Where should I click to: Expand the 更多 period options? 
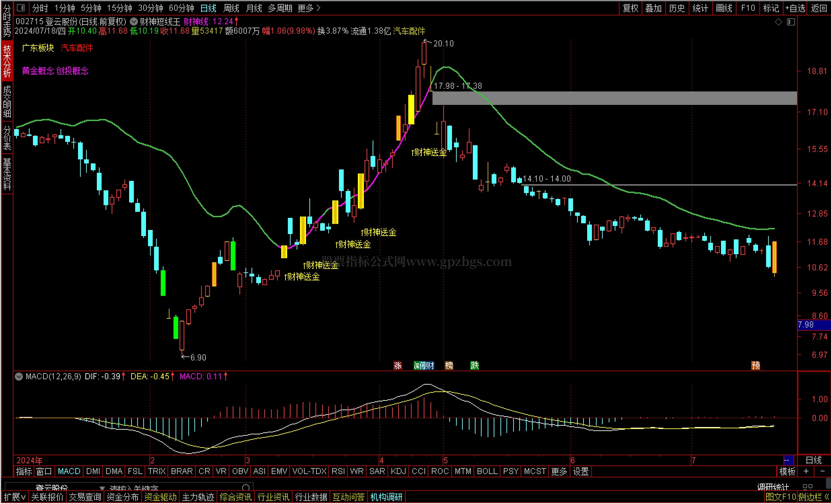click(309, 8)
